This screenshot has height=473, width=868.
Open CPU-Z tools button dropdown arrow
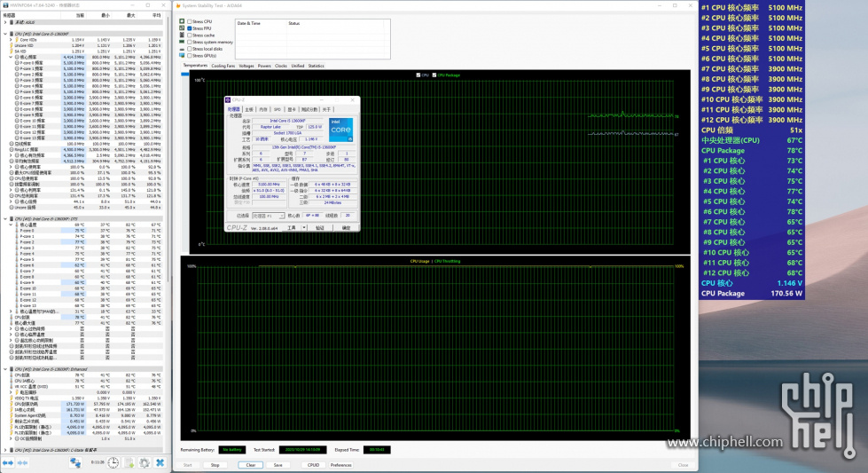pos(304,228)
